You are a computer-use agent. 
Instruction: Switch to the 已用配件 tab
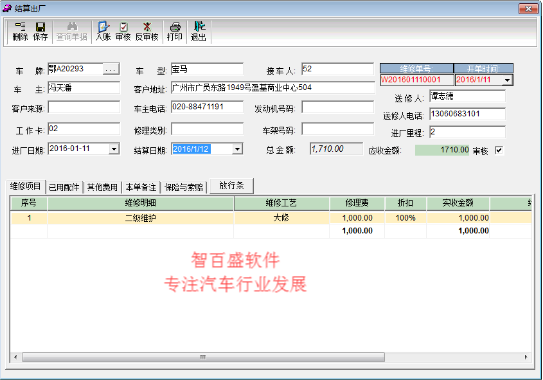(x=64, y=187)
